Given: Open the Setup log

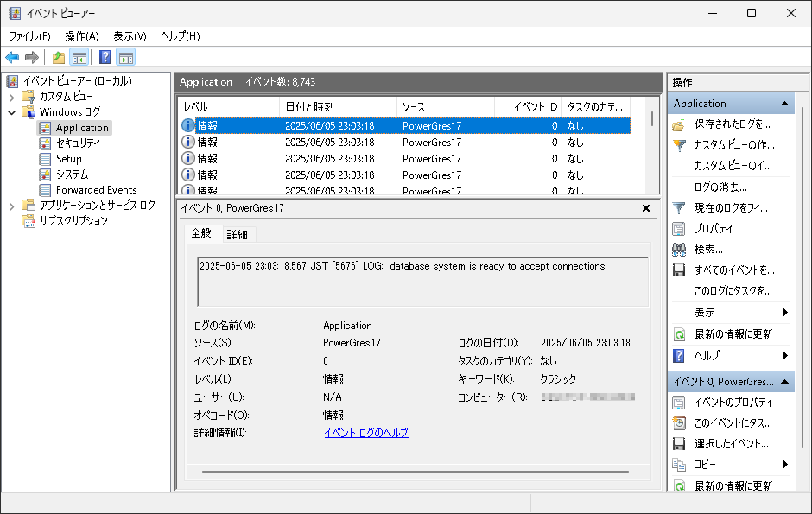Looking at the screenshot, I should (x=69, y=158).
